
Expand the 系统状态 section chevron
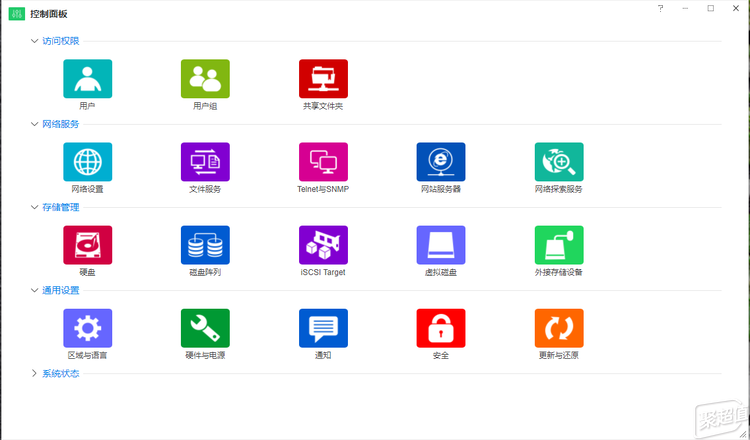pos(34,374)
